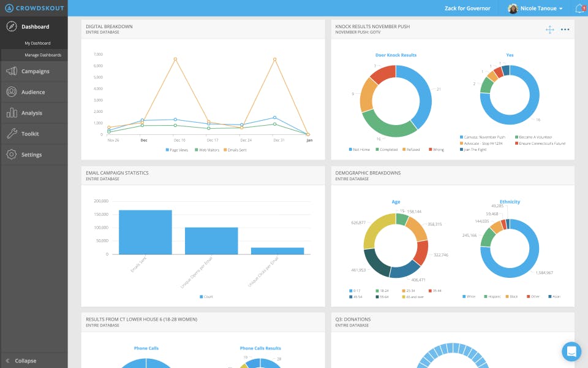Click the Analysis bar chart icon
The width and height of the screenshot is (588, 368).
[12, 113]
